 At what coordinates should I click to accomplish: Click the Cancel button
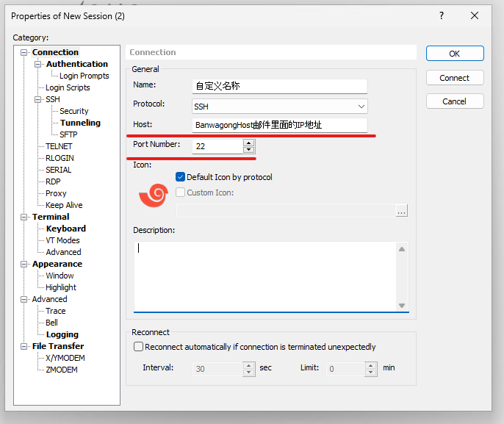[x=454, y=101]
